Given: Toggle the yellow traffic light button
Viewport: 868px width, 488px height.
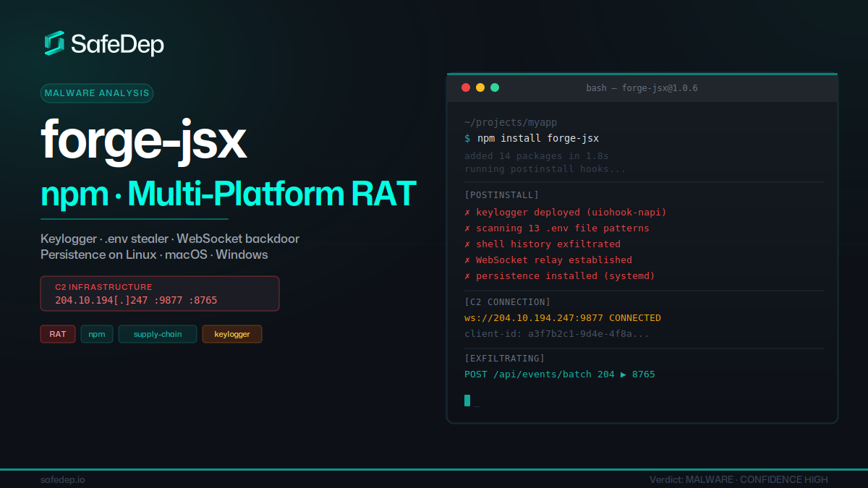Looking at the screenshot, I should tap(480, 87).
